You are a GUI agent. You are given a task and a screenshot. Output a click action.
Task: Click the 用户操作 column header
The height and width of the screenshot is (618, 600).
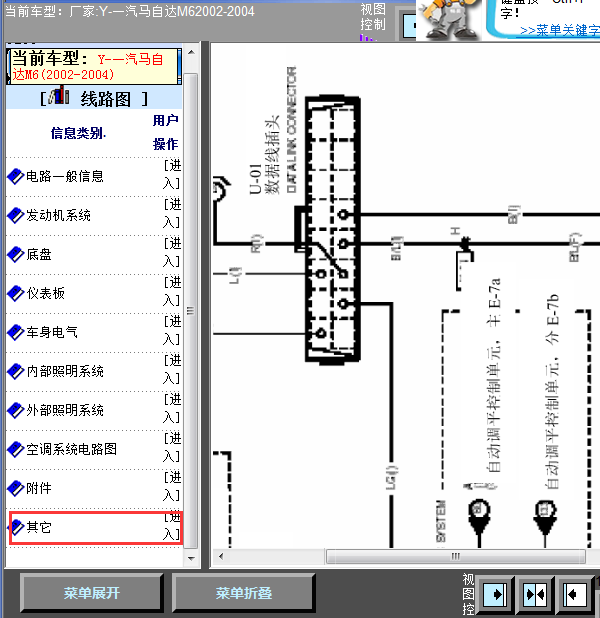point(166,132)
